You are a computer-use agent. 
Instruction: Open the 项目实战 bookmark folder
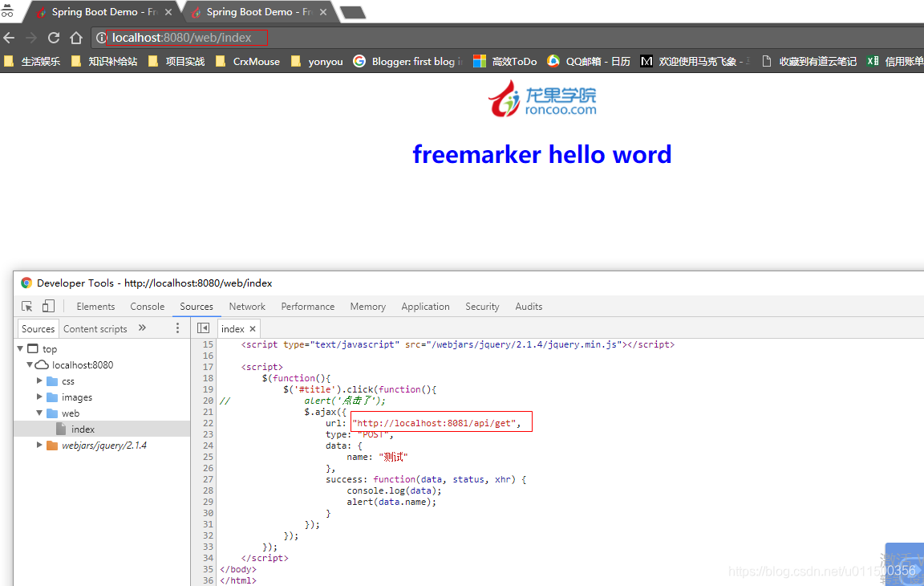pos(176,61)
